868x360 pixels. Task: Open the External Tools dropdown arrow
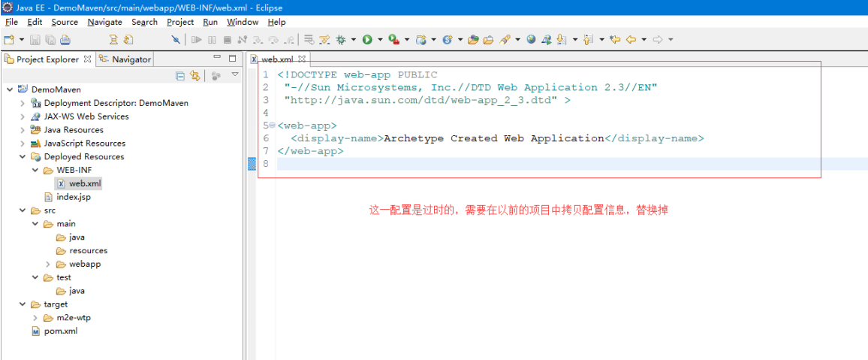[407, 39]
